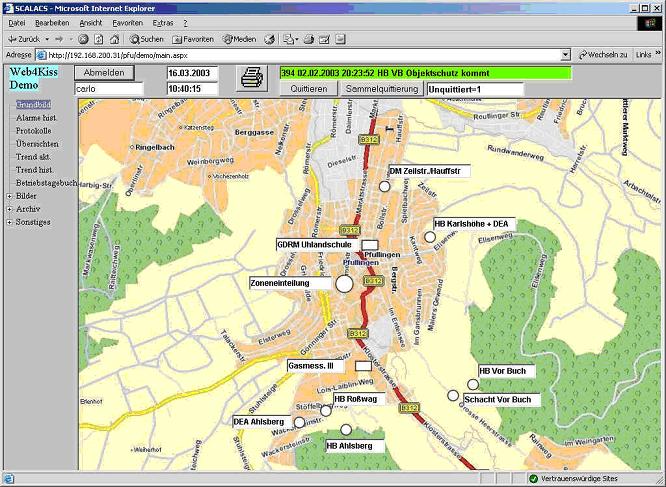Viewport: 666px width, 487px height.
Task: Open the forward history dropdown arrow
Action: tap(71, 39)
